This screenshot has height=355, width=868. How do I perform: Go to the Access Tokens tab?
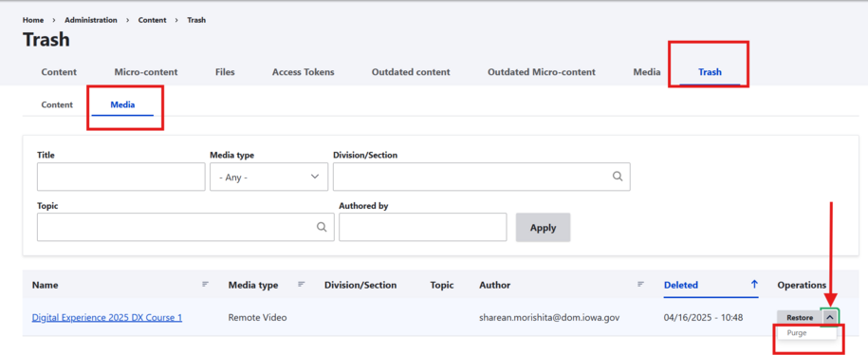304,72
